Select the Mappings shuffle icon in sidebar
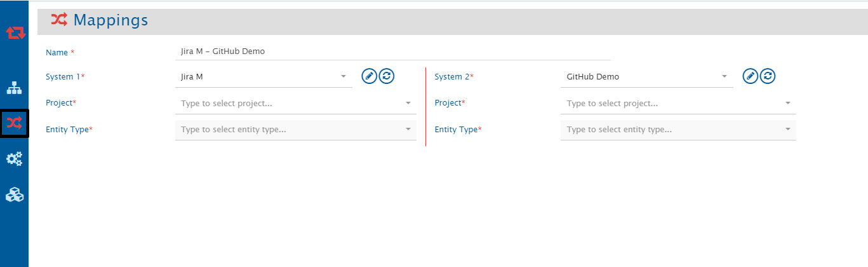The width and height of the screenshot is (868, 267). tap(14, 123)
